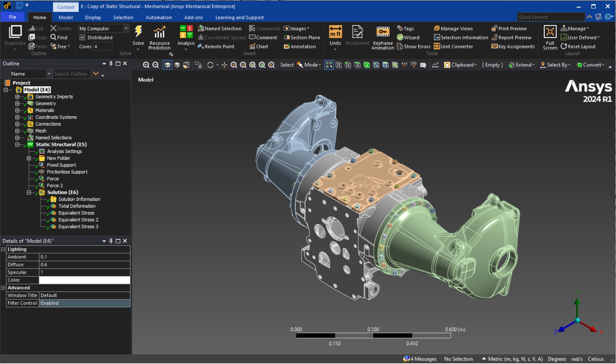Select the Pan view tool
This screenshot has height=364, width=616.
pyautogui.click(x=224, y=65)
